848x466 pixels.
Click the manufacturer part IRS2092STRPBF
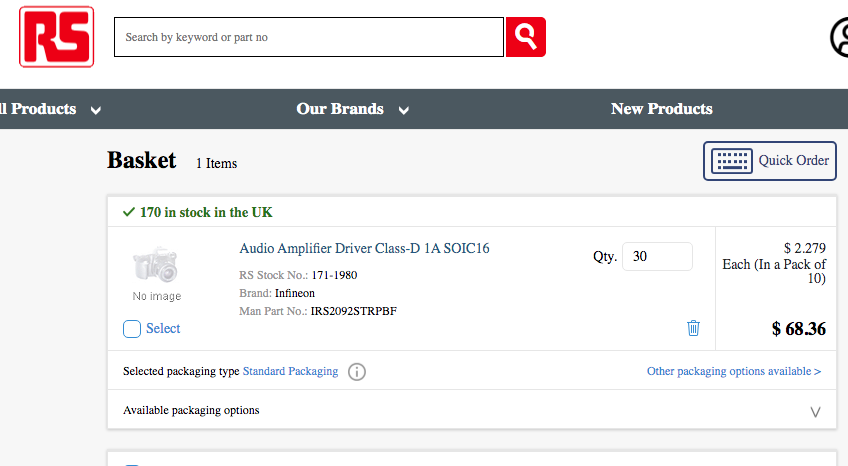[x=354, y=311]
